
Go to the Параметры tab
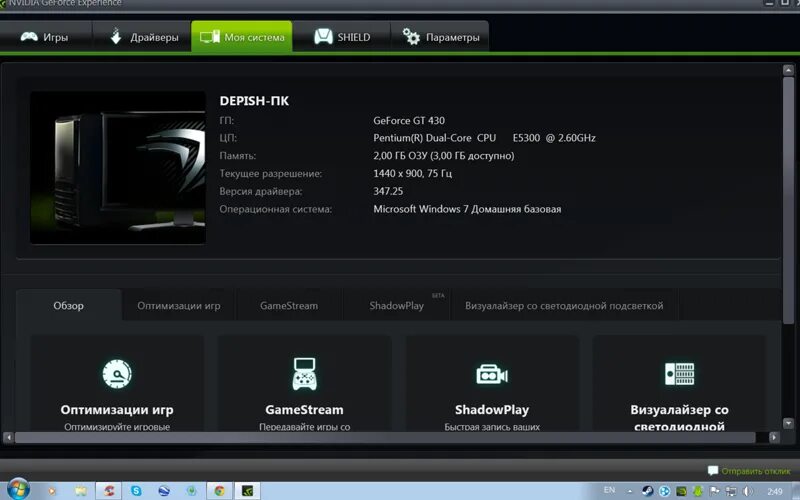coord(440,37)
